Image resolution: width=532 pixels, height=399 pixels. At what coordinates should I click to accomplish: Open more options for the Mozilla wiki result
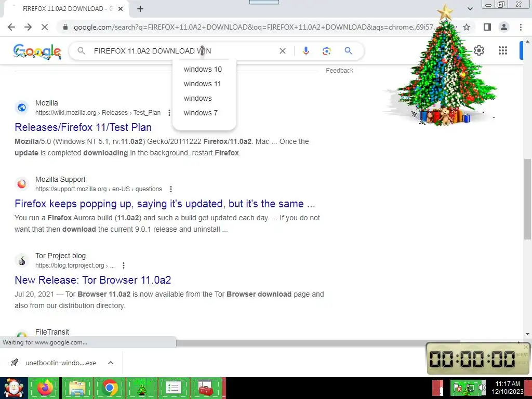click(x=169, y=113)
